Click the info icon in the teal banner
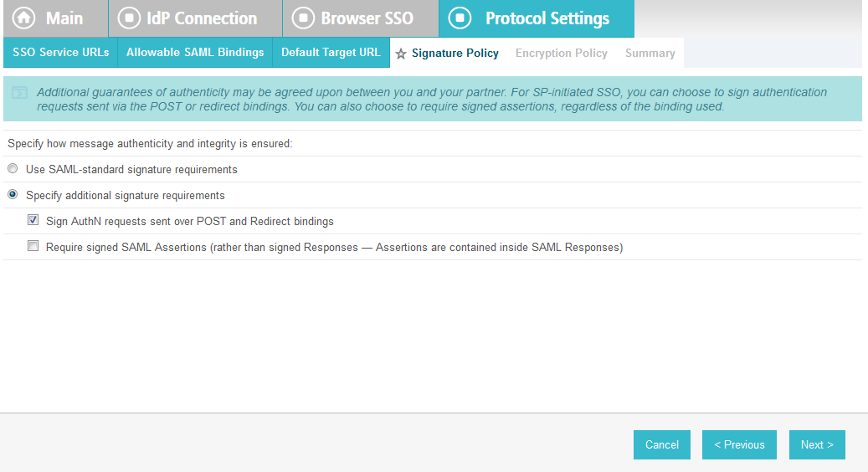 pyautogui.click(x=20, y=92)
